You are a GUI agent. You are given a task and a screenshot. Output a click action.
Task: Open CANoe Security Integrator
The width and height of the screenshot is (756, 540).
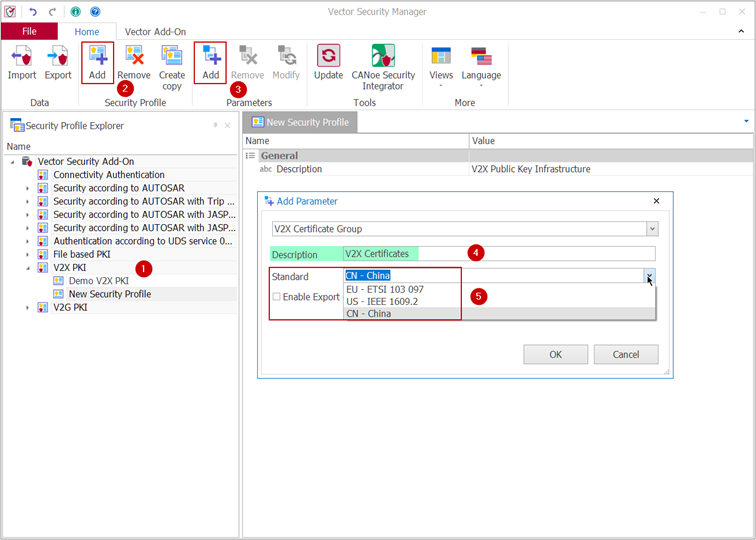point(383,68)
